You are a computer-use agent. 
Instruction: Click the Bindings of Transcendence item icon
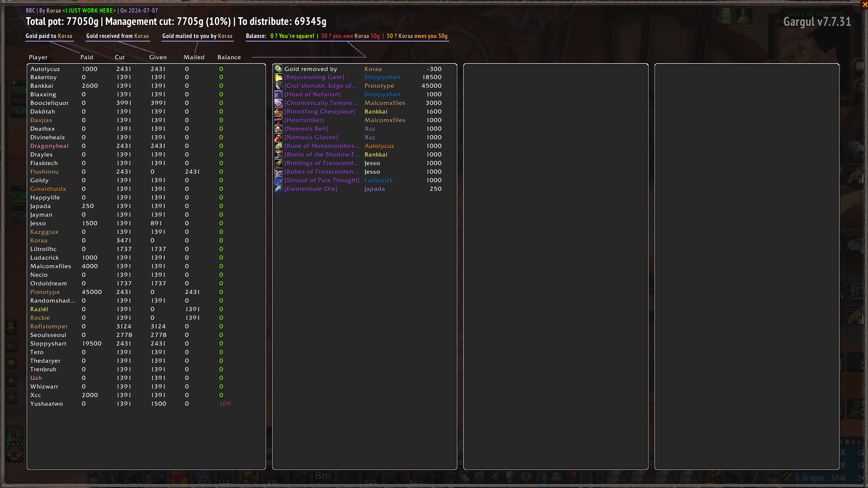[278, 163]
